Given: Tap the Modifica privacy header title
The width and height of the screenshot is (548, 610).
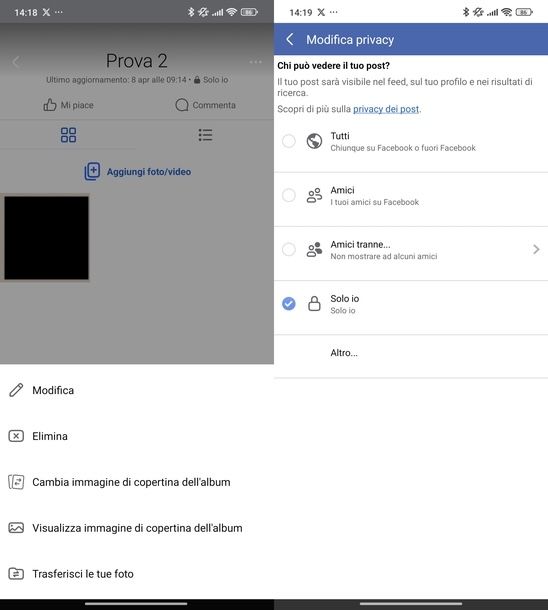Looking at the screenshot, I should click(x=350, y=40).
